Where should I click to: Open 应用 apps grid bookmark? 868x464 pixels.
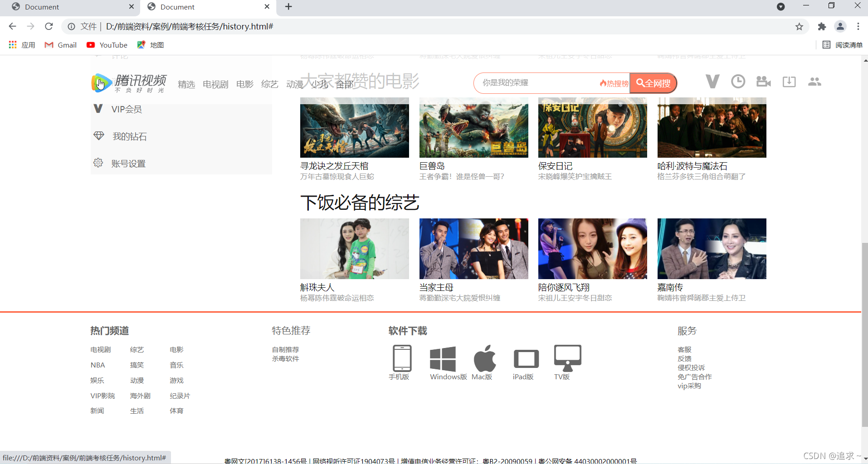pyautogui.click(x=22, y=45)
